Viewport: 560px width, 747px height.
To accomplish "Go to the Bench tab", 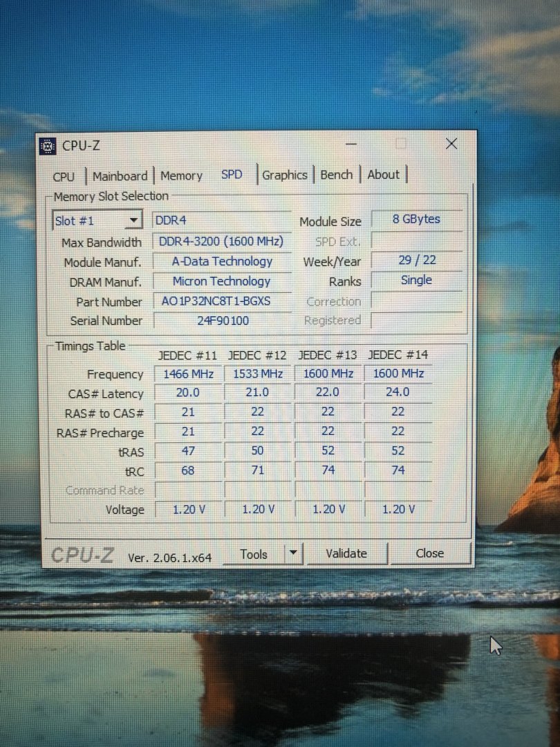I will pos(337,174).
